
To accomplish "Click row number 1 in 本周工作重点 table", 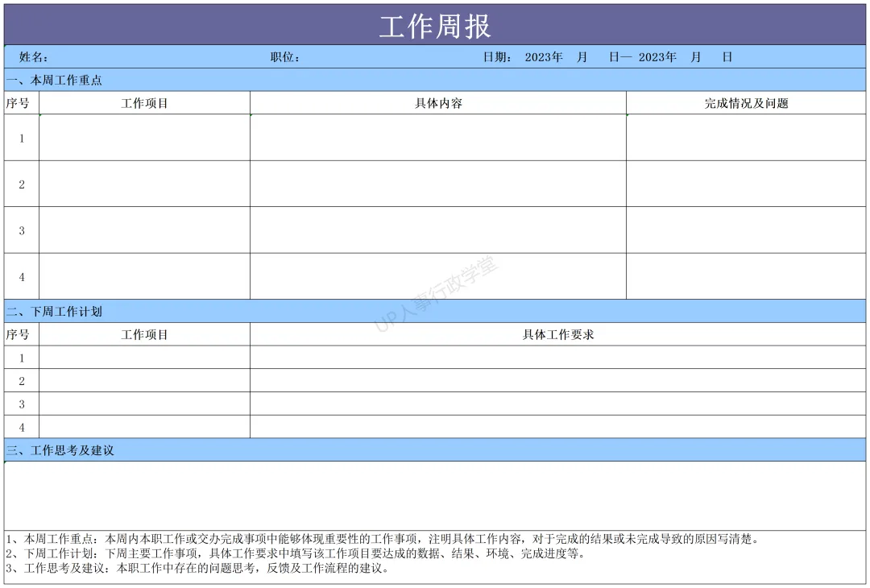I will (x=22, y=138).
